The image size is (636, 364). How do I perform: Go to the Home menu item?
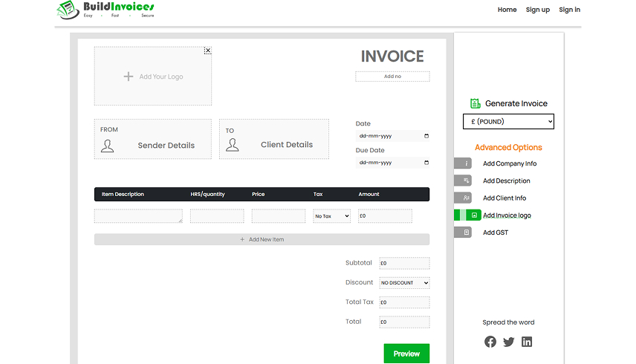pos(507,10)
